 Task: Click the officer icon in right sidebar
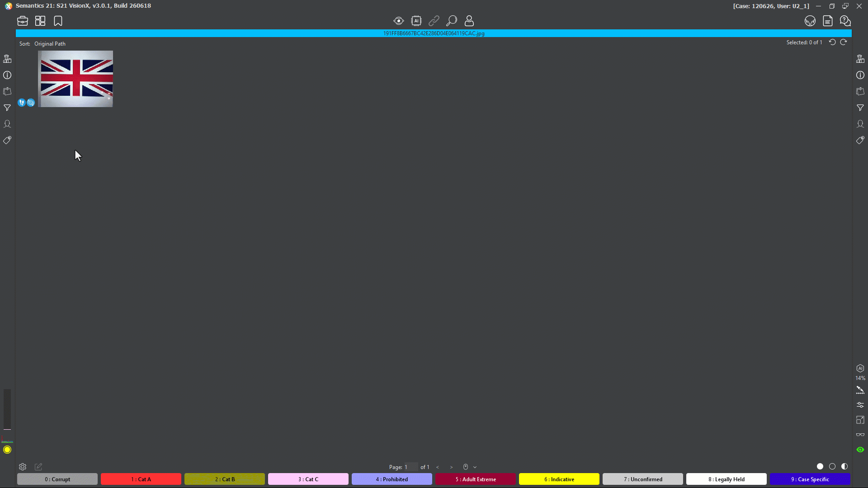860,59
